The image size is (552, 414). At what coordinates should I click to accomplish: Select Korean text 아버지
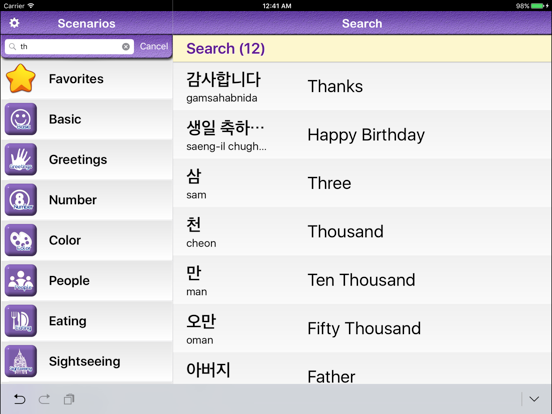click(208, 370)
